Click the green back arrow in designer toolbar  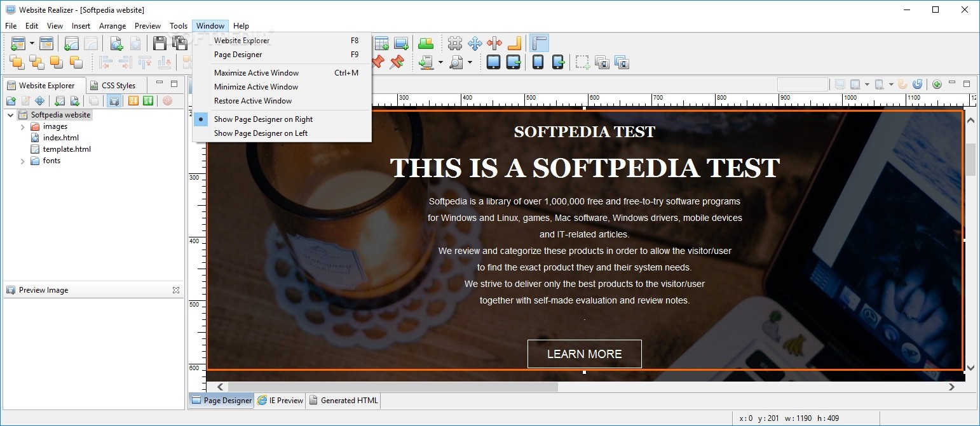[x=937, y=84]
